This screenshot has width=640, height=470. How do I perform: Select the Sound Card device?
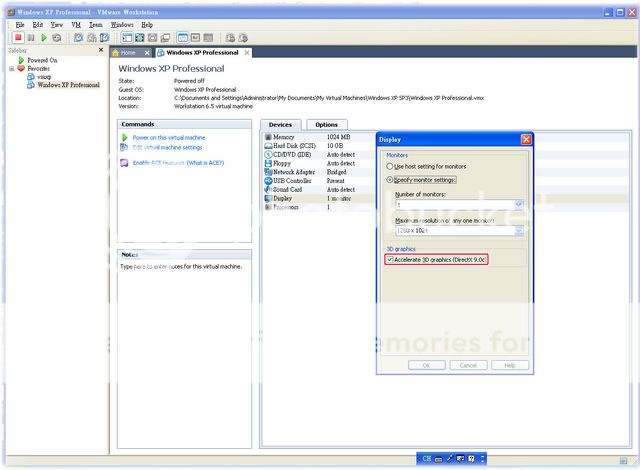click(318, 190)
